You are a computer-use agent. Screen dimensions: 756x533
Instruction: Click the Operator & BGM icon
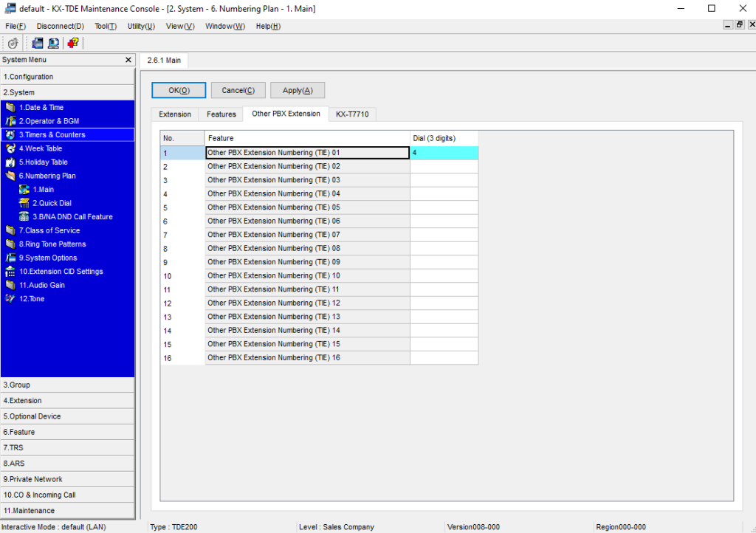tap(10, 121)
